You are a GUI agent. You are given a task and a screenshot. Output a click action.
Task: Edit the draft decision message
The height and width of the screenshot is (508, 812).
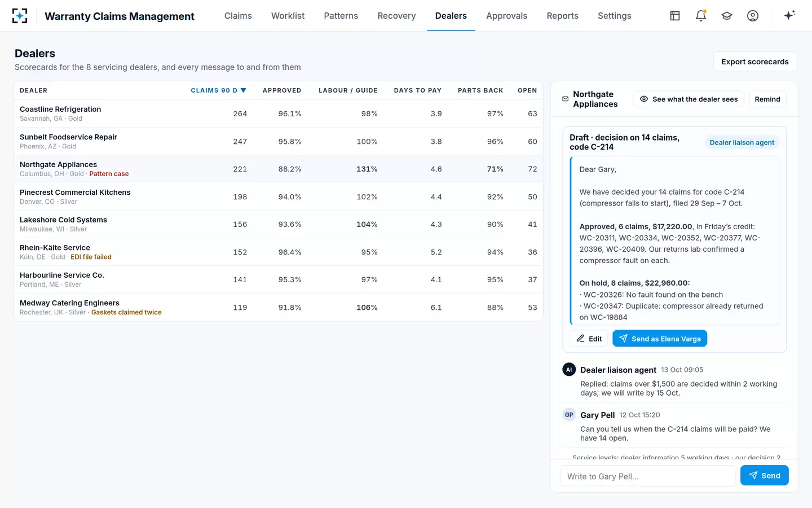[589, 339]
